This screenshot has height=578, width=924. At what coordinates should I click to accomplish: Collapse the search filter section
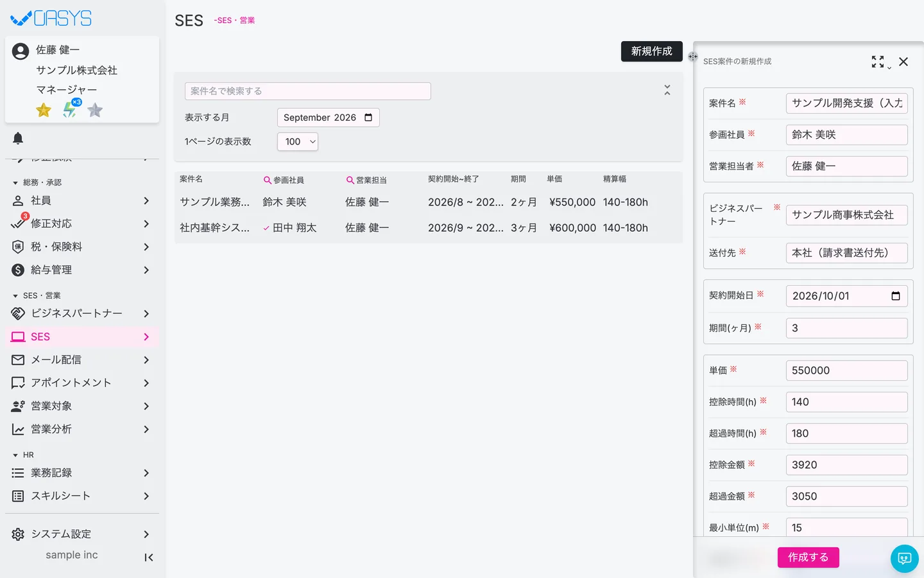point(667,91)
